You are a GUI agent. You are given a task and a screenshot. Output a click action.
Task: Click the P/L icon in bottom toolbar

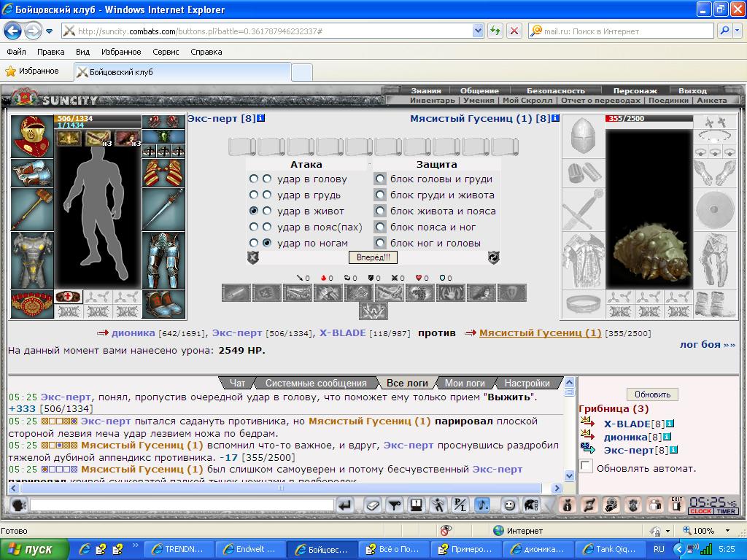460,505
